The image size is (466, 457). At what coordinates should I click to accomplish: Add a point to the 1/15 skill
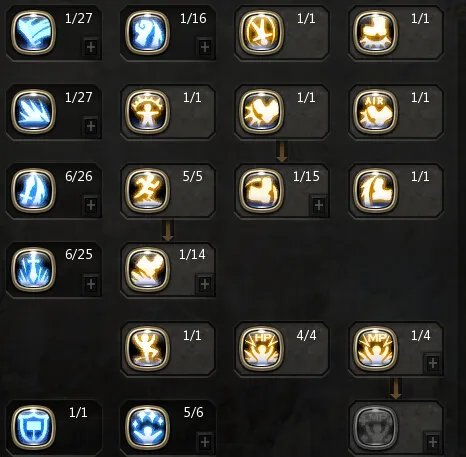319,205
